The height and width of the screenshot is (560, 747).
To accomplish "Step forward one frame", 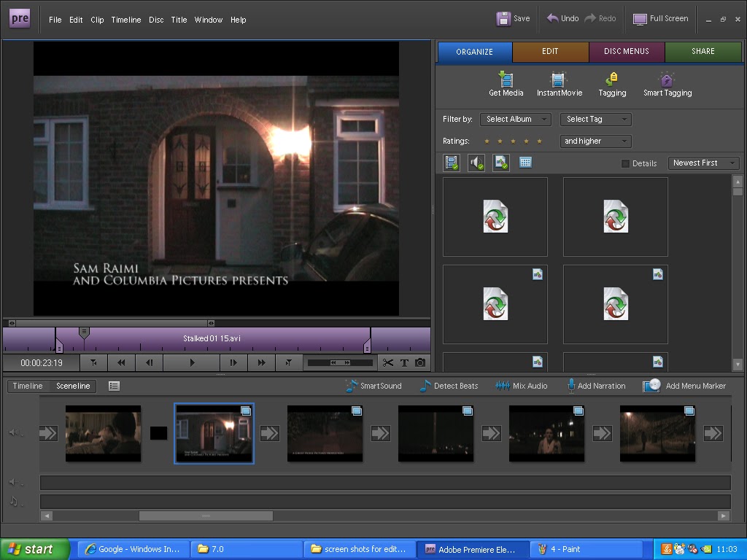I will pyautogui.click(x=233, y=363).
